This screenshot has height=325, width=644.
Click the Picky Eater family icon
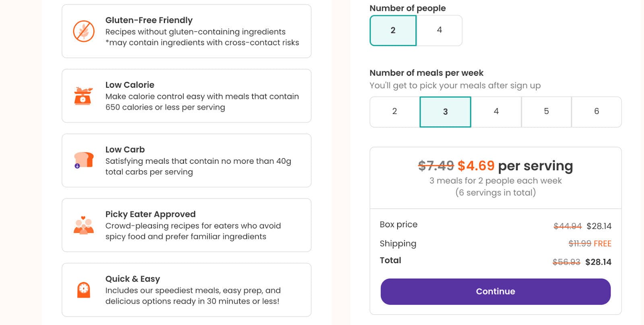[x=84, y=225]
